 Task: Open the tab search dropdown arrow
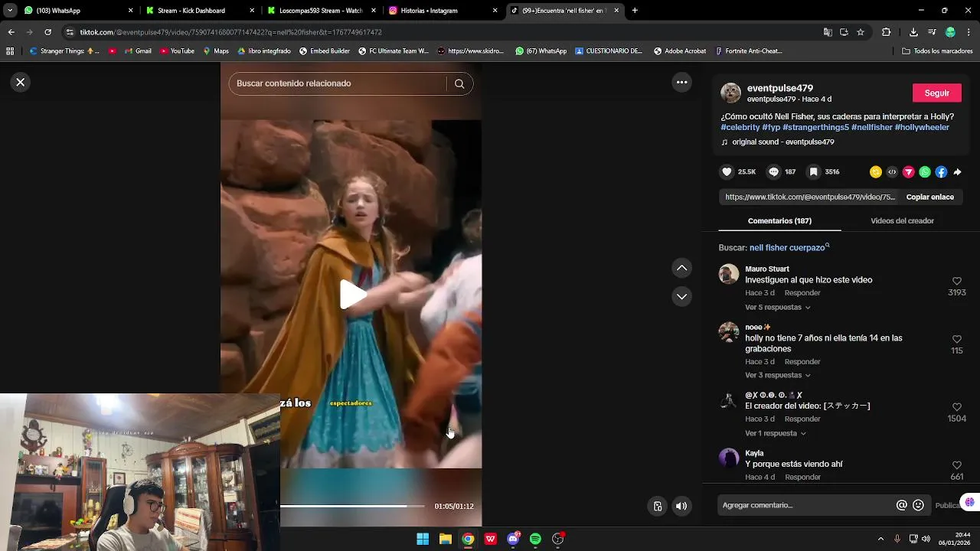tap(10, 11)
